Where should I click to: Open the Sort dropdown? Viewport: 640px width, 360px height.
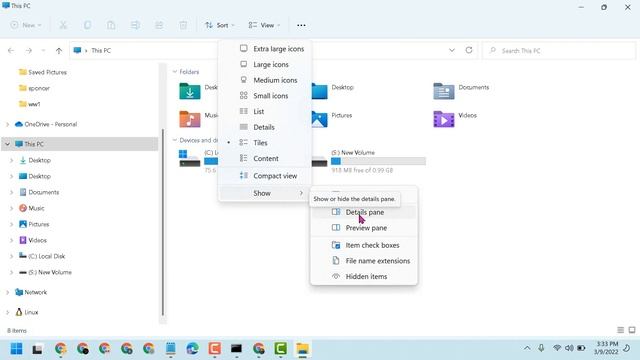(x=220, y=25)
